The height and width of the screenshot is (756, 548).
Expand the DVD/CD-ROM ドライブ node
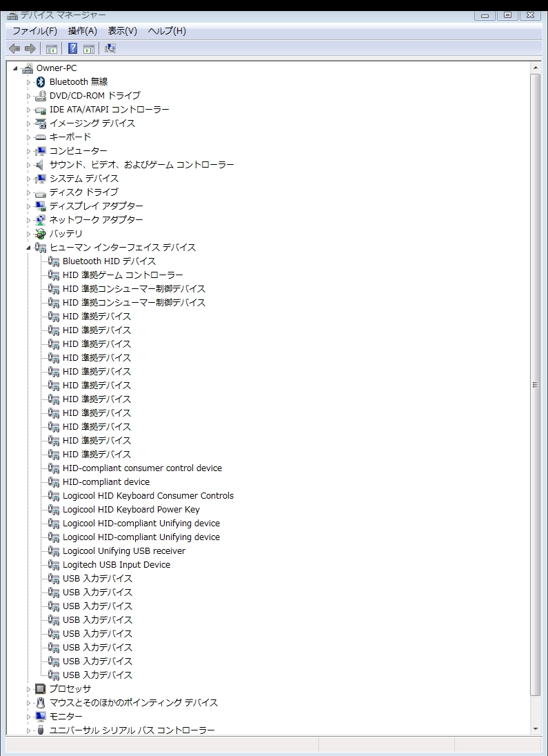tap(28, 96)
